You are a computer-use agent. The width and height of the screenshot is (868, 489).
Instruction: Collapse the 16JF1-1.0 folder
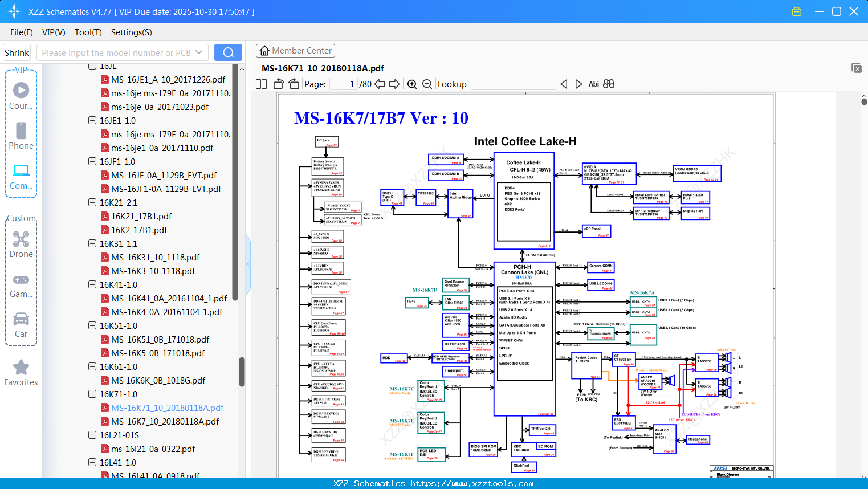point(92,162)
